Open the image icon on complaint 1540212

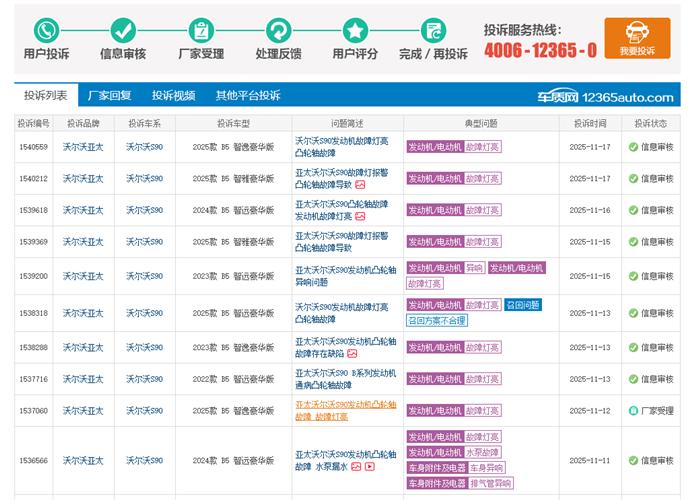360,185
